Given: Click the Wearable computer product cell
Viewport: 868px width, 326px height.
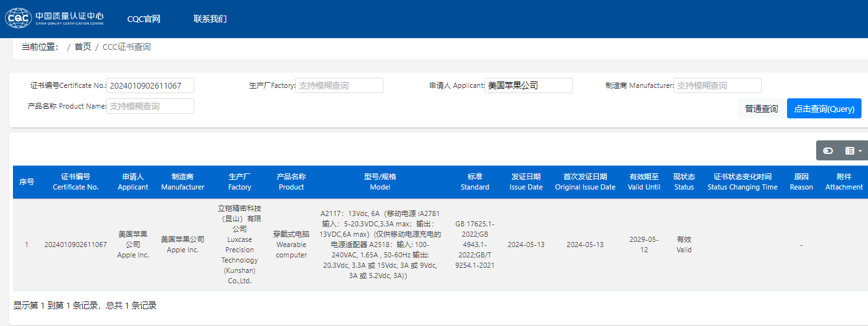Looking at the screenshot, I should [291, 244].
